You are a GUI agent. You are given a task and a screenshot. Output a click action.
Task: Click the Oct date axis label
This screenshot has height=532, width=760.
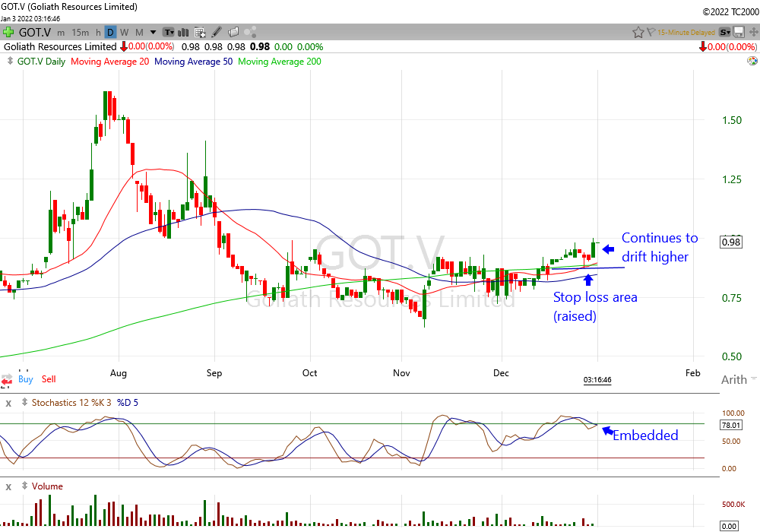[310, 373]
